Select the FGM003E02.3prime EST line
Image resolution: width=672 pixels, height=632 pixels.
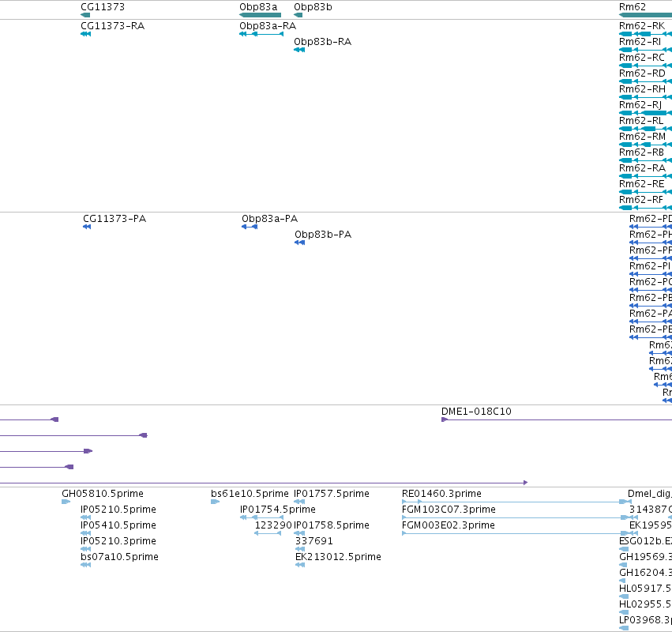tap(520, 533)
